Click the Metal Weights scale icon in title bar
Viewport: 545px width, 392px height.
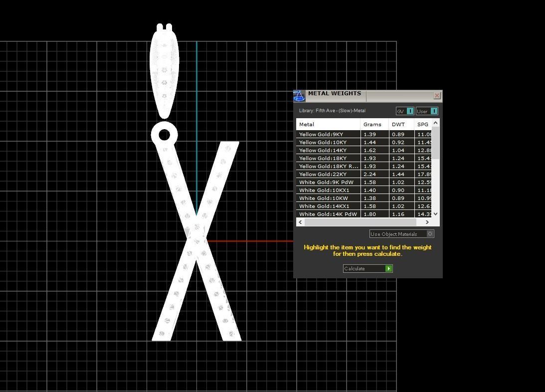(299, 96)
